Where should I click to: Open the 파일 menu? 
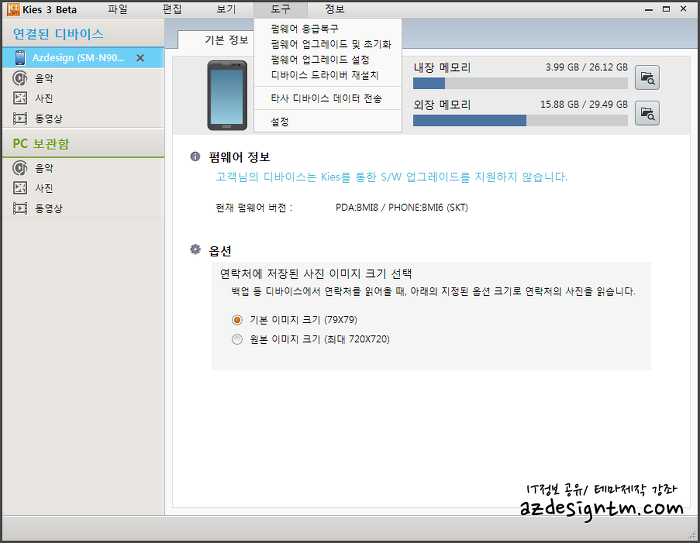tap(118, 9)
